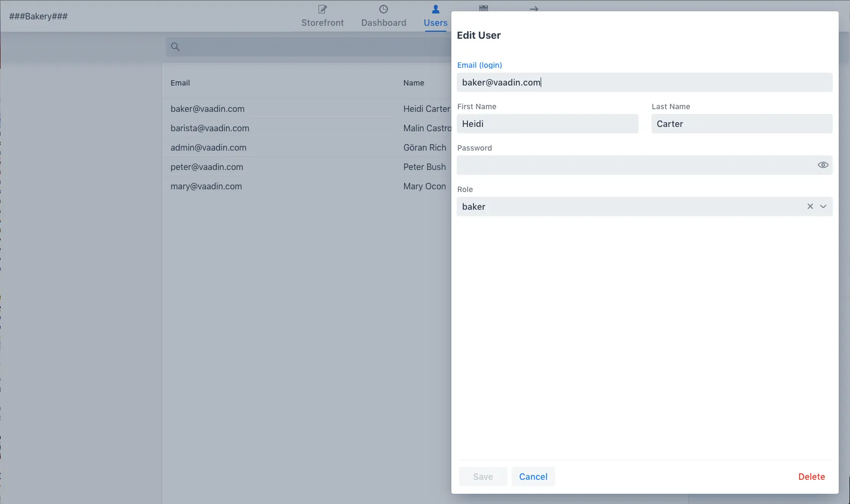Click the logout arrow icon
Screen dimensions: 850x504
[534, 9]
